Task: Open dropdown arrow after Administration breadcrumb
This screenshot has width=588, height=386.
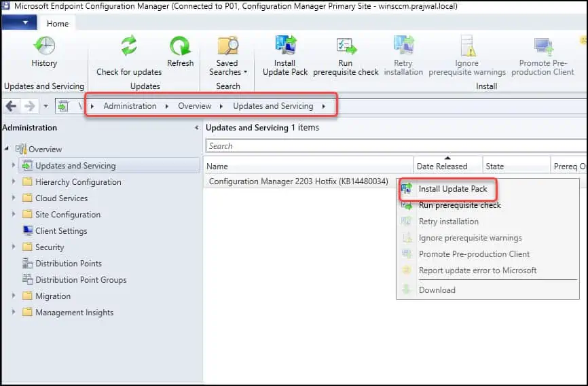Action: tap(167, 106)
